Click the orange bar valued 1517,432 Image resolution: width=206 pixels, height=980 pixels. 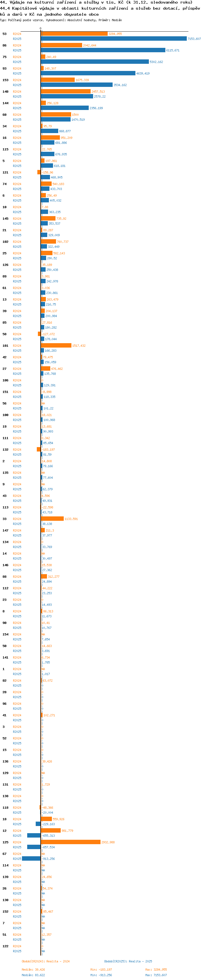pyautogui.click(x=56, y=345)
